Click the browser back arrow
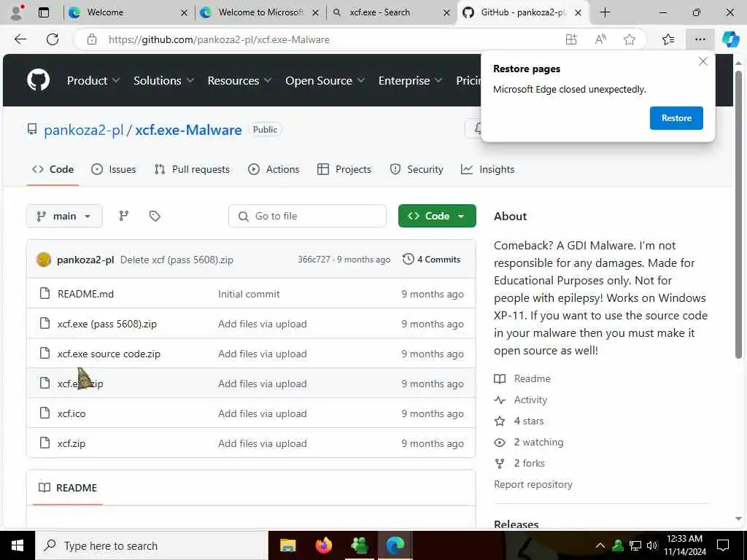 pos(20,39)
